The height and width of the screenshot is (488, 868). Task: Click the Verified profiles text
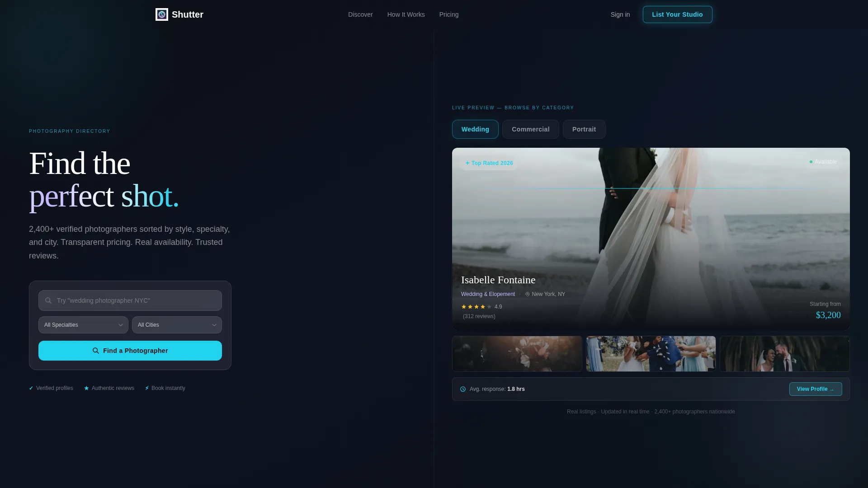click(x=55, y=388)
